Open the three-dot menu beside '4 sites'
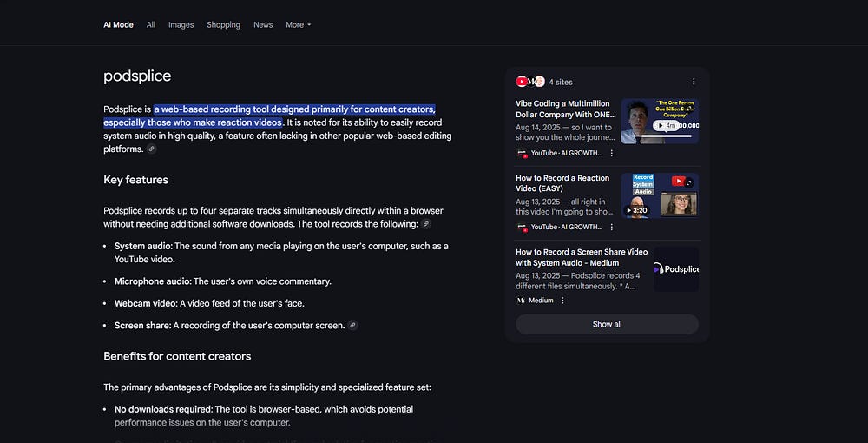Viewport: 868px width, 443px height. pyautogui.click(x=694, y=82)
